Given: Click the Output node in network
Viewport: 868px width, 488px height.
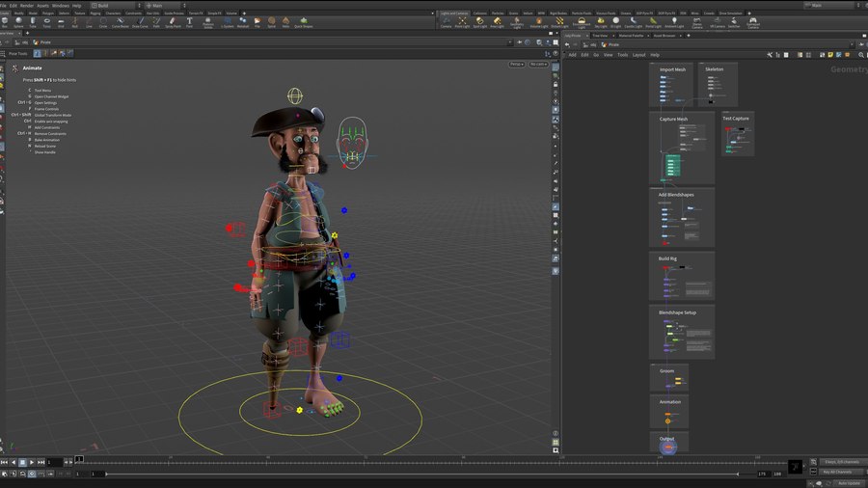Looking at the screenshot, I should click(x=667, y=446).
